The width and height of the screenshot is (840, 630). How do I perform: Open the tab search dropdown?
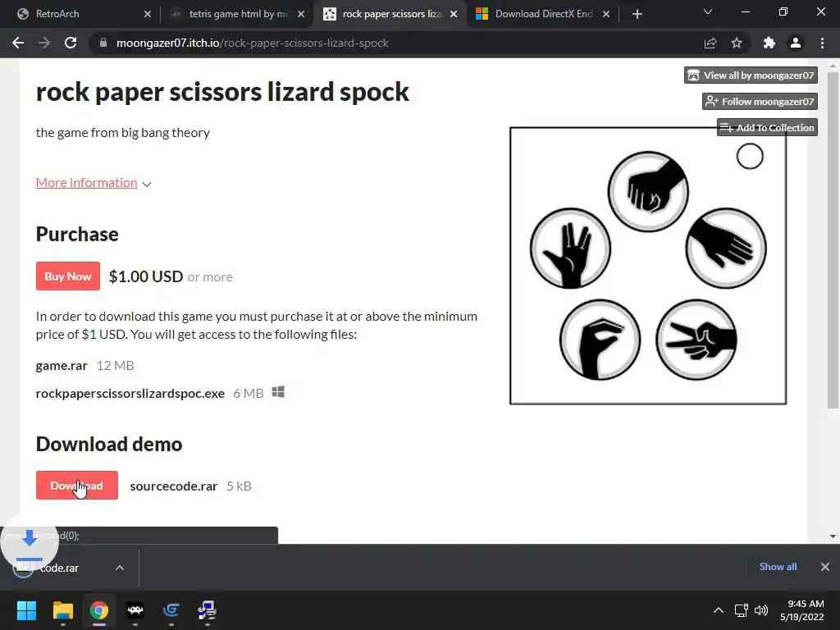708,11
